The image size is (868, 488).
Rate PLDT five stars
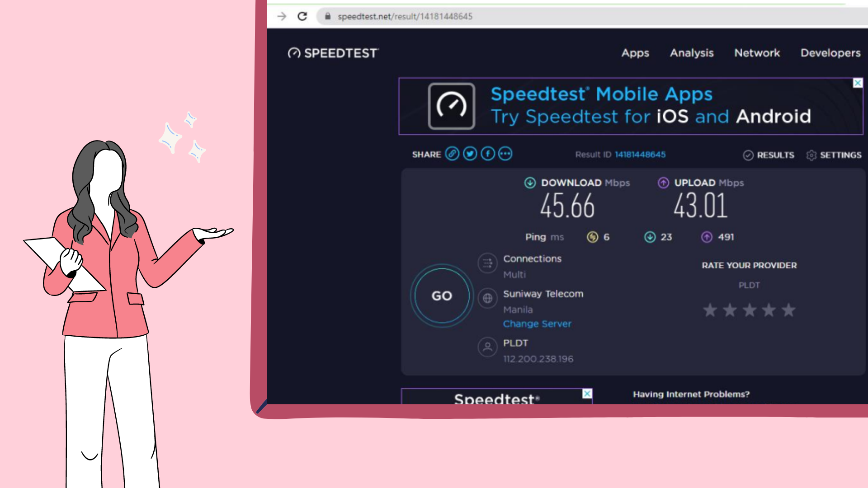[x=788, y=310]
